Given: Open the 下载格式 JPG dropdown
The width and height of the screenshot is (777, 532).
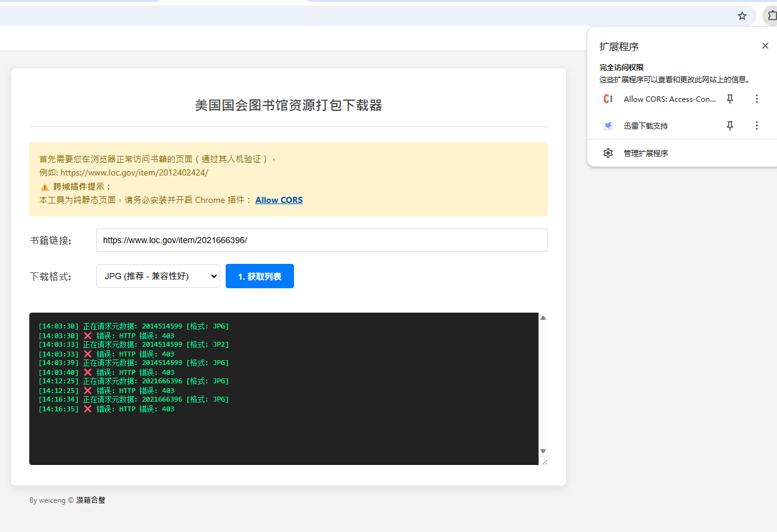Looking at the screenshot, I should click(x=158, y=276).
